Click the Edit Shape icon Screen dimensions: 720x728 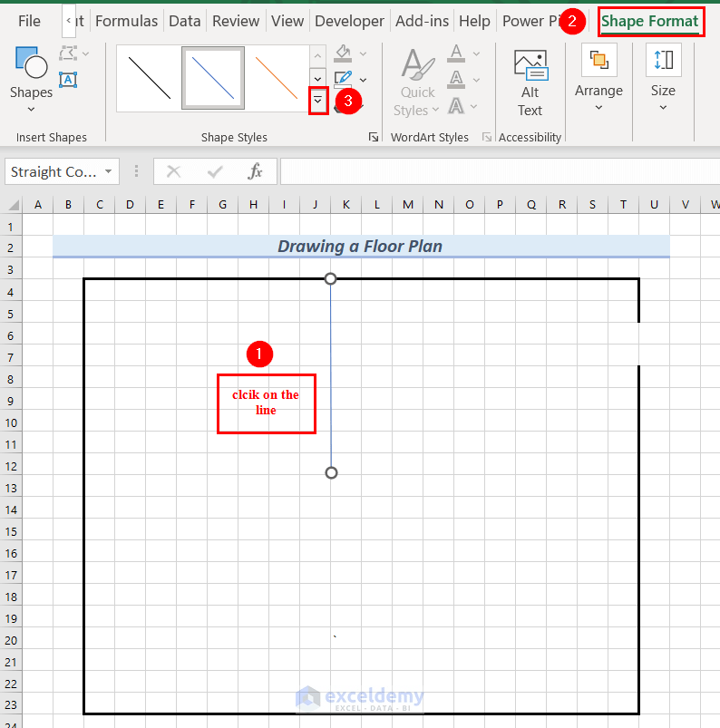(68, 53)
